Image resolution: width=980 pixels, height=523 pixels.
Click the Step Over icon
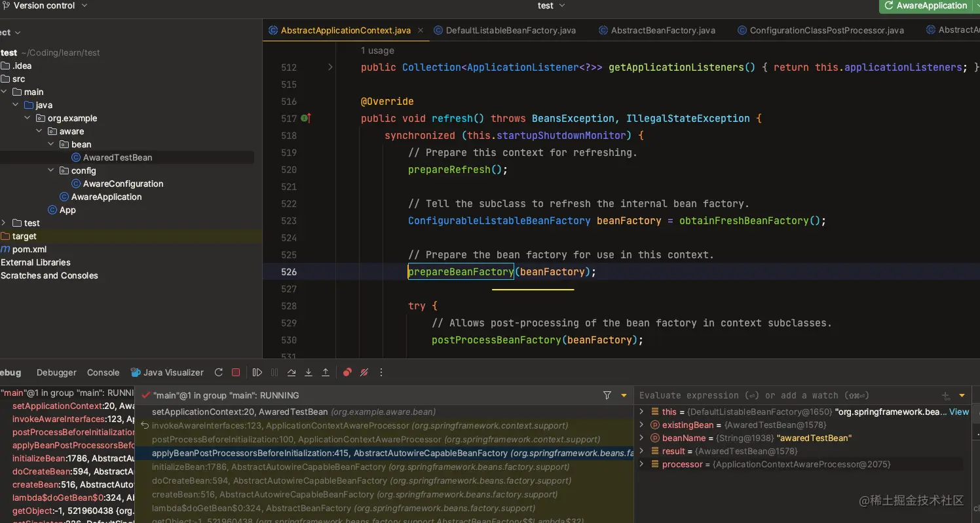[292, 372]
